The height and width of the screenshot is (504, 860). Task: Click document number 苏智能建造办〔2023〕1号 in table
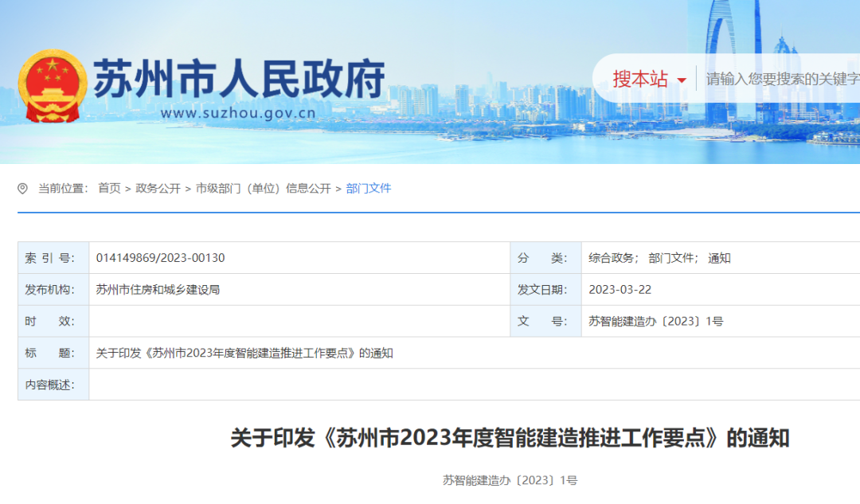[655, 322]
